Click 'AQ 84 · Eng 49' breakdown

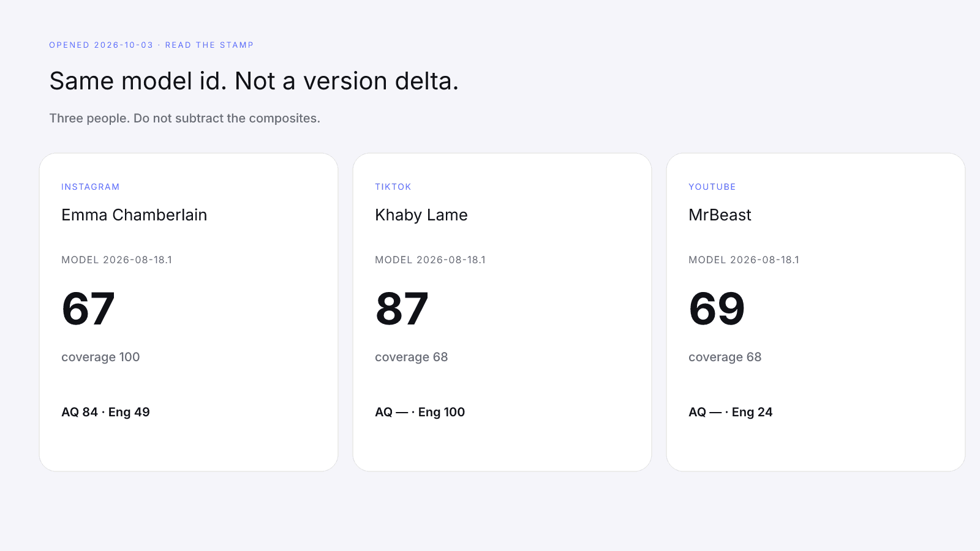click(105, 412)
